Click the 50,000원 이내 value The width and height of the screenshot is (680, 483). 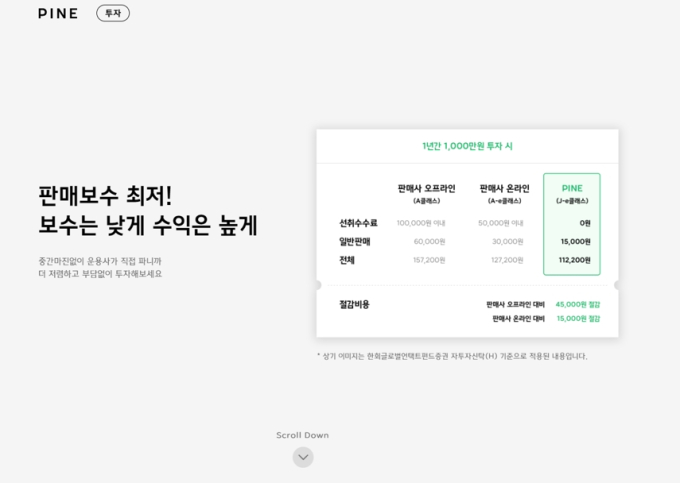click(500, 223)
